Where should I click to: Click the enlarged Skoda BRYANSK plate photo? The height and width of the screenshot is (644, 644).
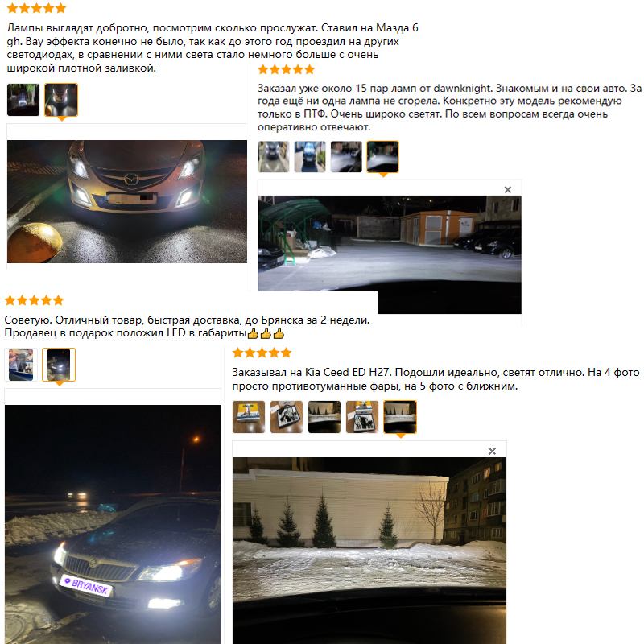[113, 525]
